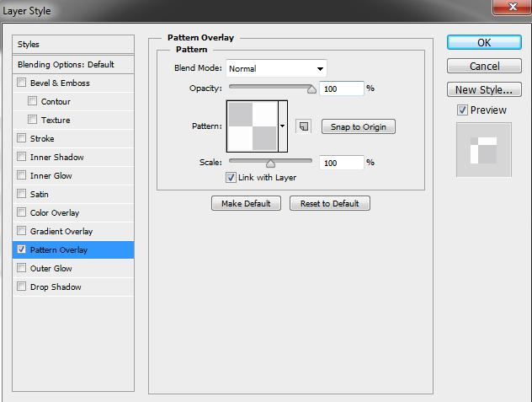Toggle the Preview checkbox

[x=462, y=110]
